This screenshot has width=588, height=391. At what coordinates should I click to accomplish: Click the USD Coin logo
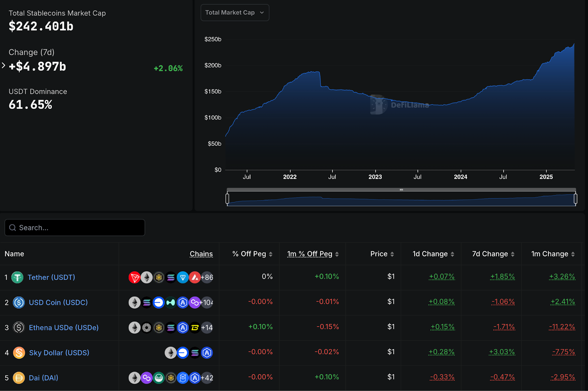(x=19, y=302)
